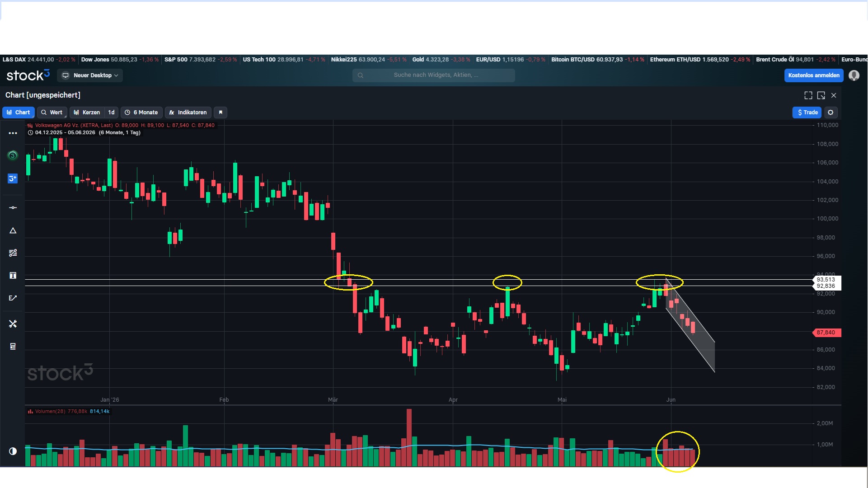The image size is (868, 488).
Task: Select the triangle shape drawing tool
Action: click(x=13, y=230)
